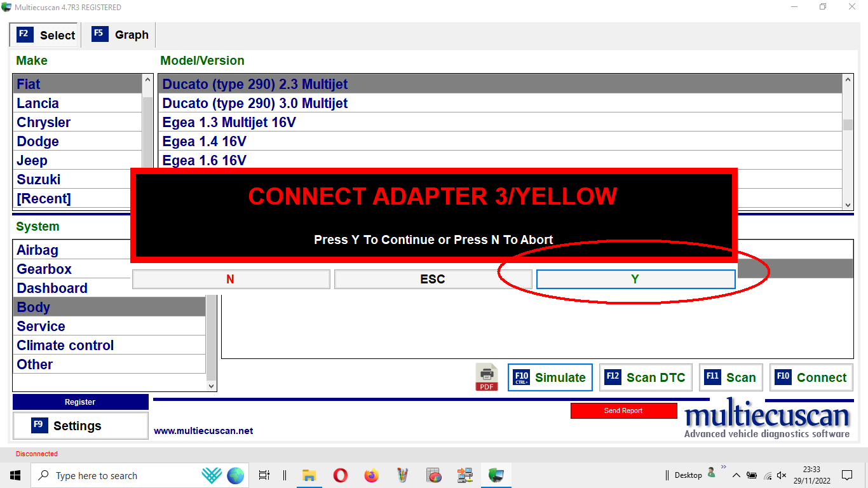Click the blue Register button
The image size is (868, 488).
point(81,402)
